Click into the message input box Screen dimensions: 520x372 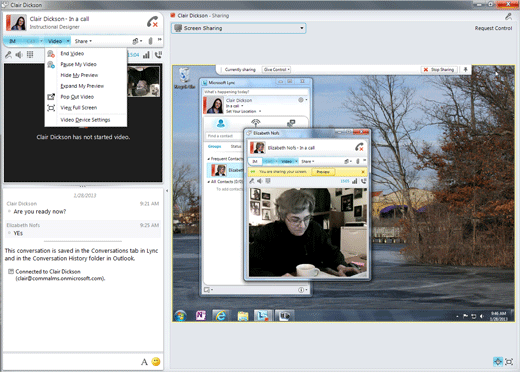tap(72, 362)
